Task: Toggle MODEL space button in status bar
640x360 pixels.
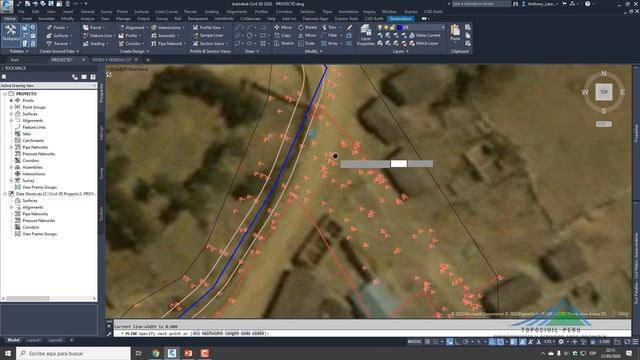Action: click(x=414, y=342)
